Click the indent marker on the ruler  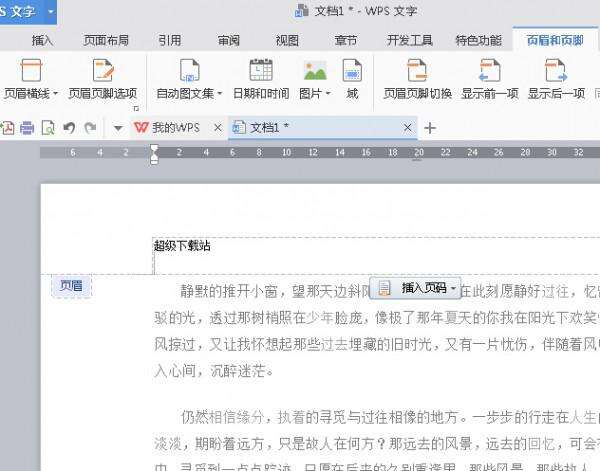(x=154, y=154)
